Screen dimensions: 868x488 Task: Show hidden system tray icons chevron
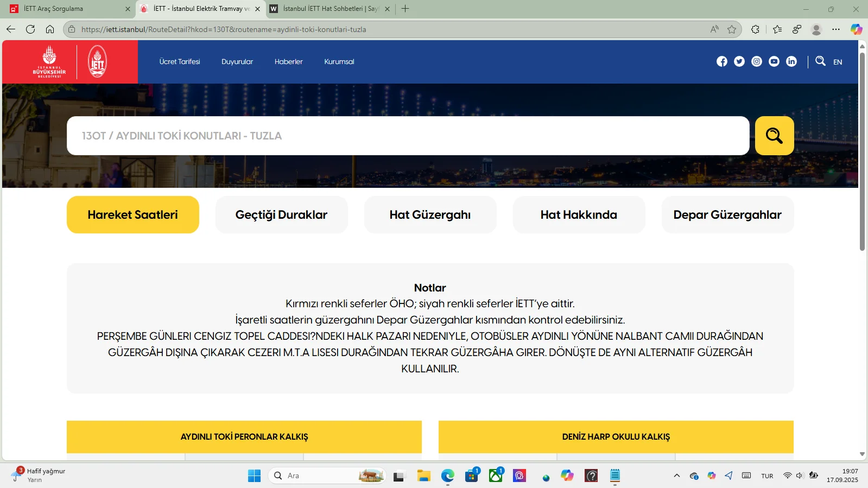click(676, 476)
